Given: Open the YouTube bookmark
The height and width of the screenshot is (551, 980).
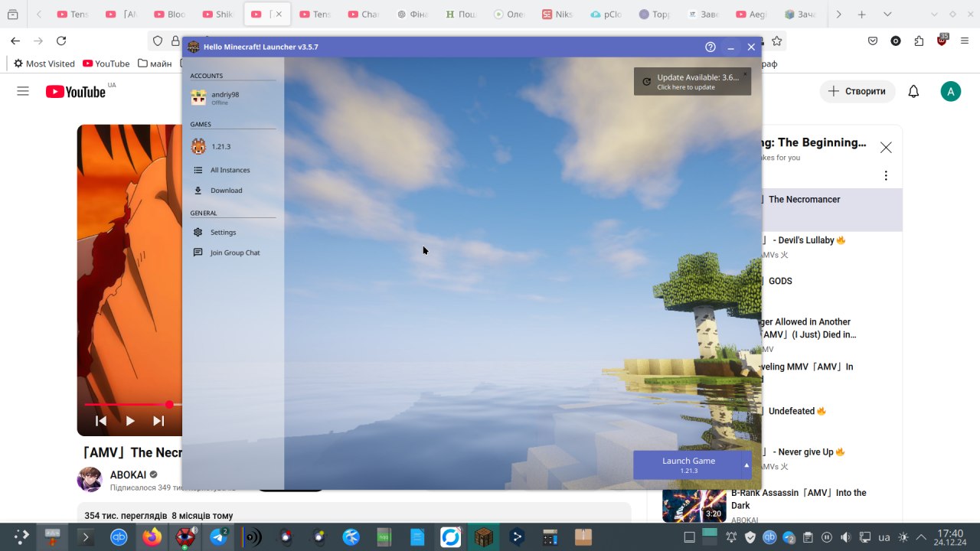Looking at the screenshot, I should [x=106, y=64].
